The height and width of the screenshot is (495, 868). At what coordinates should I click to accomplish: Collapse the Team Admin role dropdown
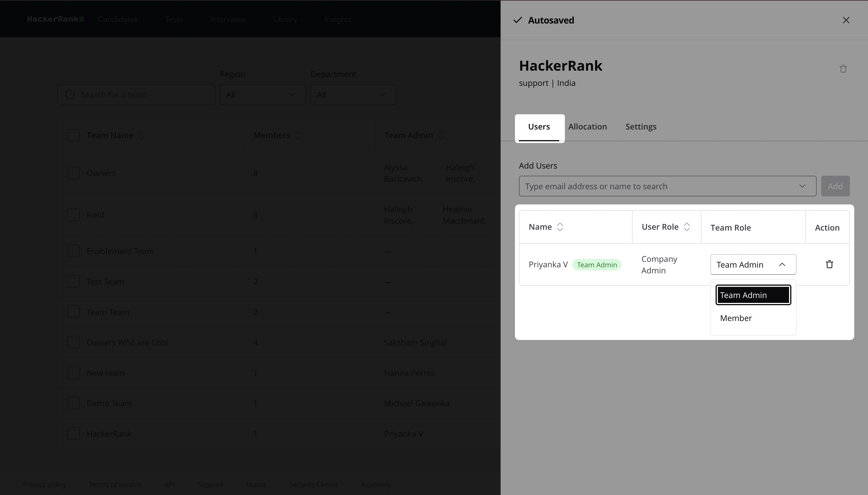click(x=782, y=264)
